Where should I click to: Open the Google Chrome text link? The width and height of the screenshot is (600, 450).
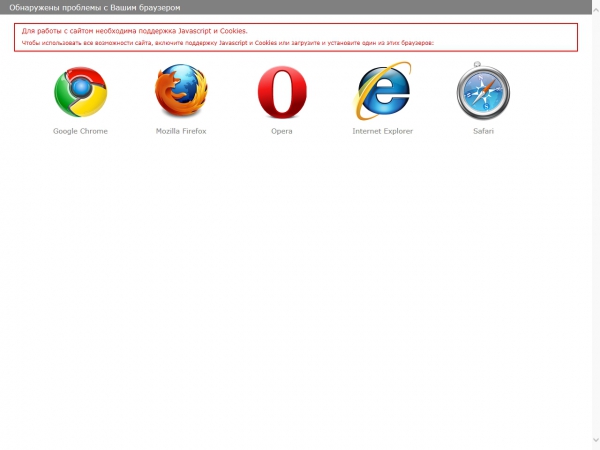(80, 131)
